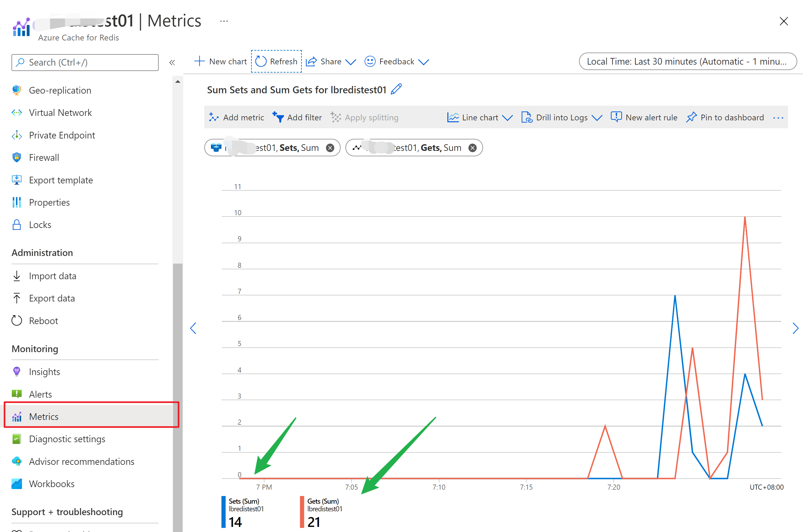The height and width of the screenshot is (532, 803).
Task: Open the Feedback smiley icon
Action: [370, 61]
